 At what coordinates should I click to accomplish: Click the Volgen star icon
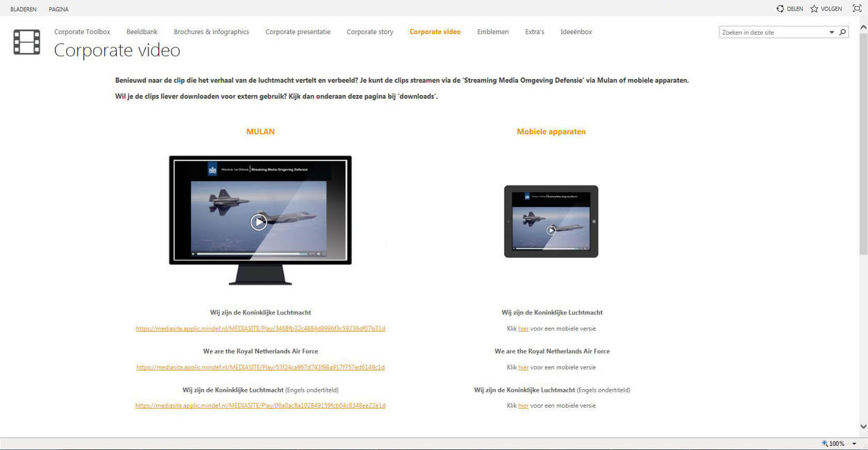coord(814,9)
